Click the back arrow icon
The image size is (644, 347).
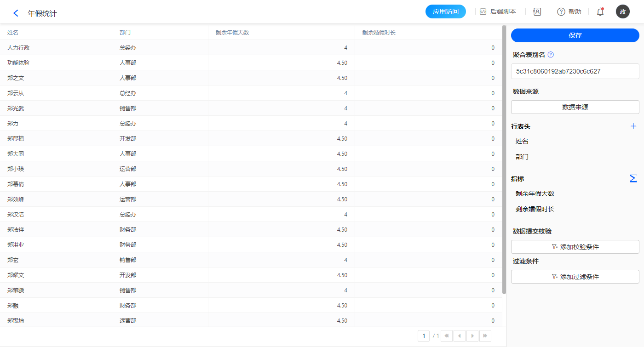coord(16,13)
